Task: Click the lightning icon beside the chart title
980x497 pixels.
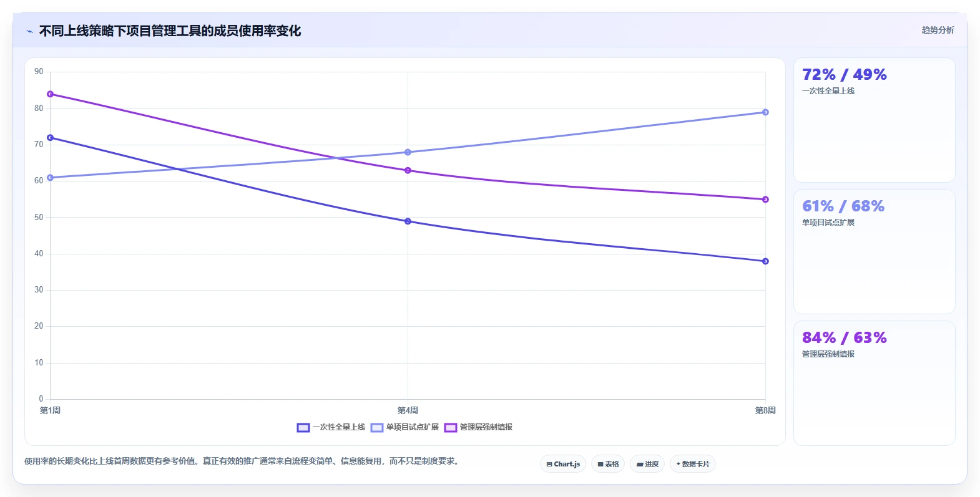Action: click(29, 31)
